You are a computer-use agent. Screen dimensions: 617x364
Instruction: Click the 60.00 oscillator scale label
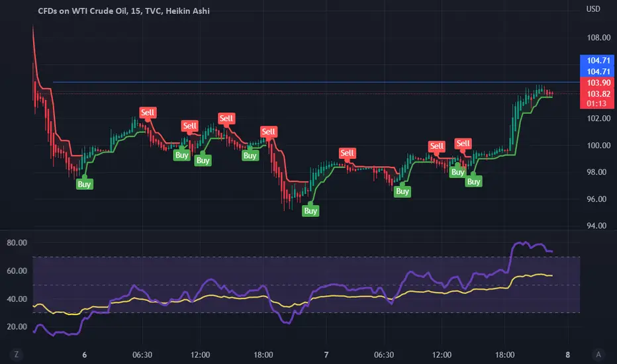[17, 271]
